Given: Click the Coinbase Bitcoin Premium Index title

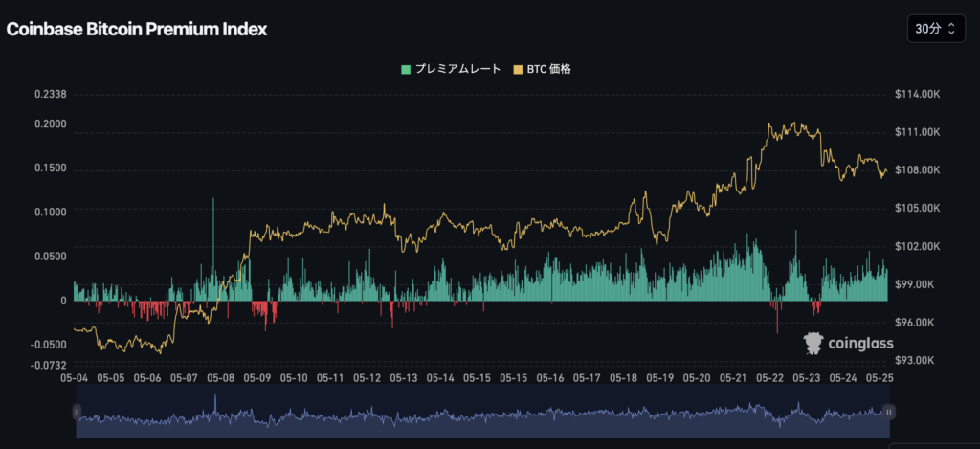Looking at the screenshot, I should tap(137, 30).
